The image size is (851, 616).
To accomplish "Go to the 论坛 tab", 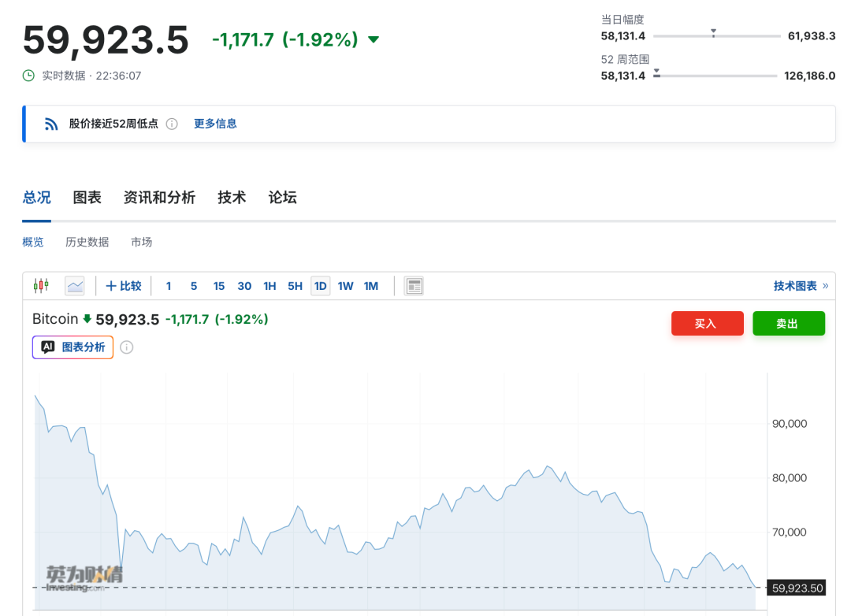I will pyautogui.click(x=282, y=197).
